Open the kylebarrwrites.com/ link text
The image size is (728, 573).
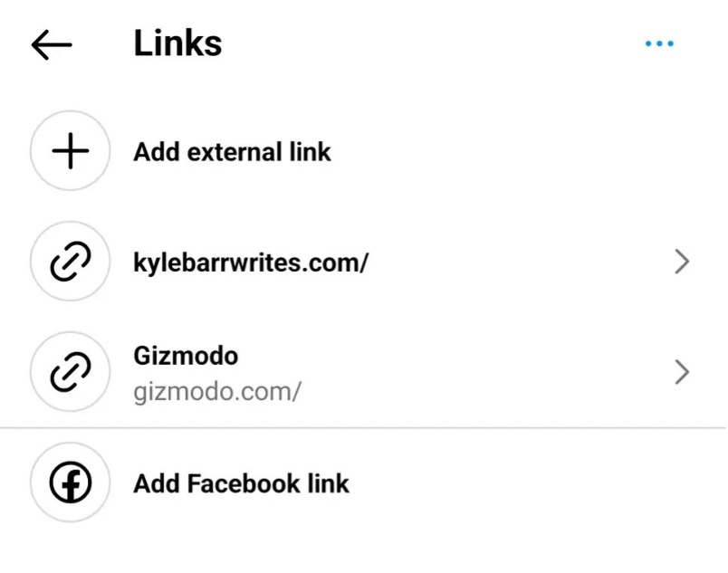251,263
